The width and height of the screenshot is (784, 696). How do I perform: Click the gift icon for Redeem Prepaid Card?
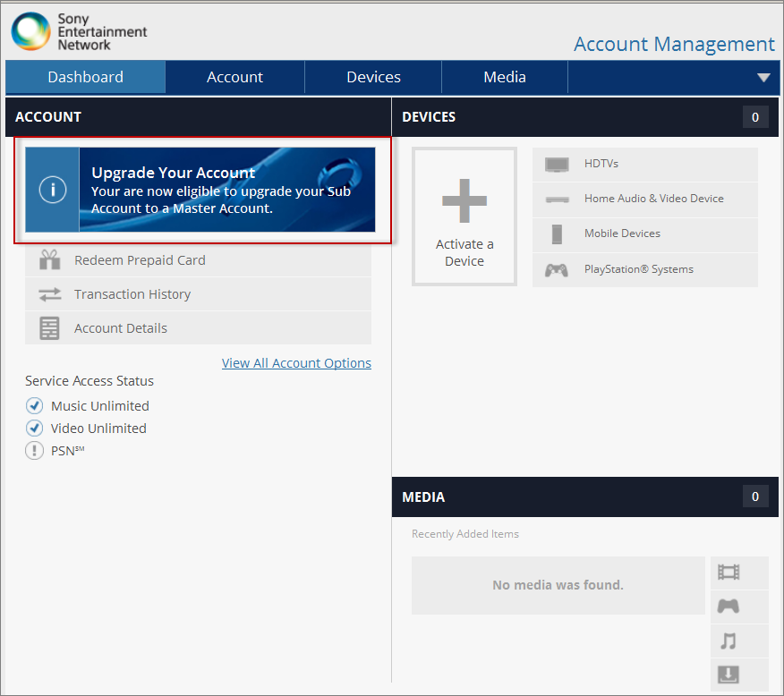coord(49,260)
